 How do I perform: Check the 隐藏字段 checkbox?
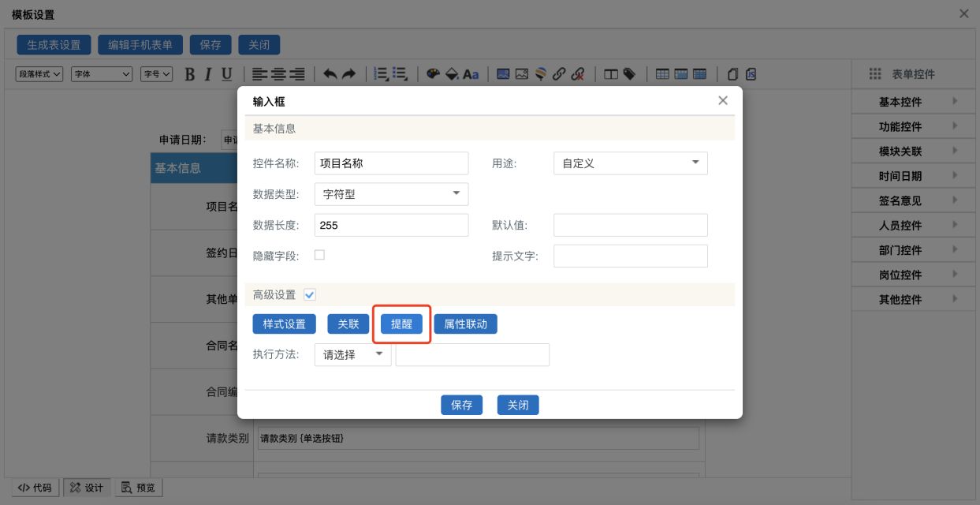pyautogui.click(x=319, y=255)
